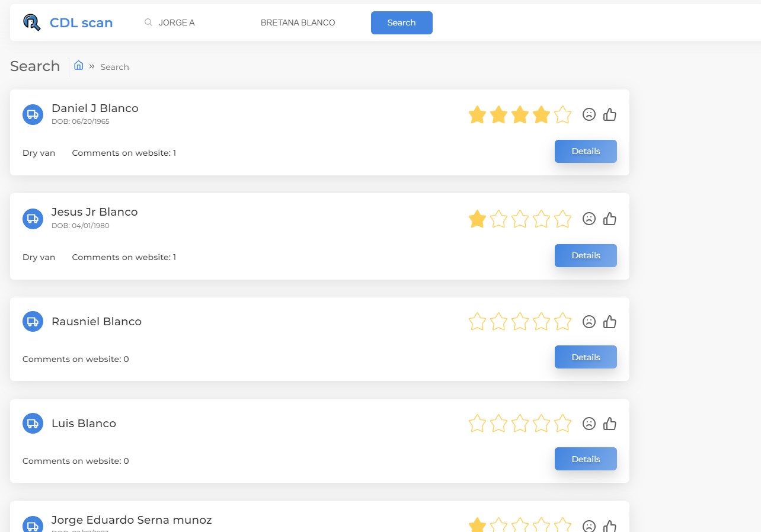The height and width of the screenshot is (532, 761).
Task: Click truck icon beside Daniel J Blanco
Action: (33, 114)
